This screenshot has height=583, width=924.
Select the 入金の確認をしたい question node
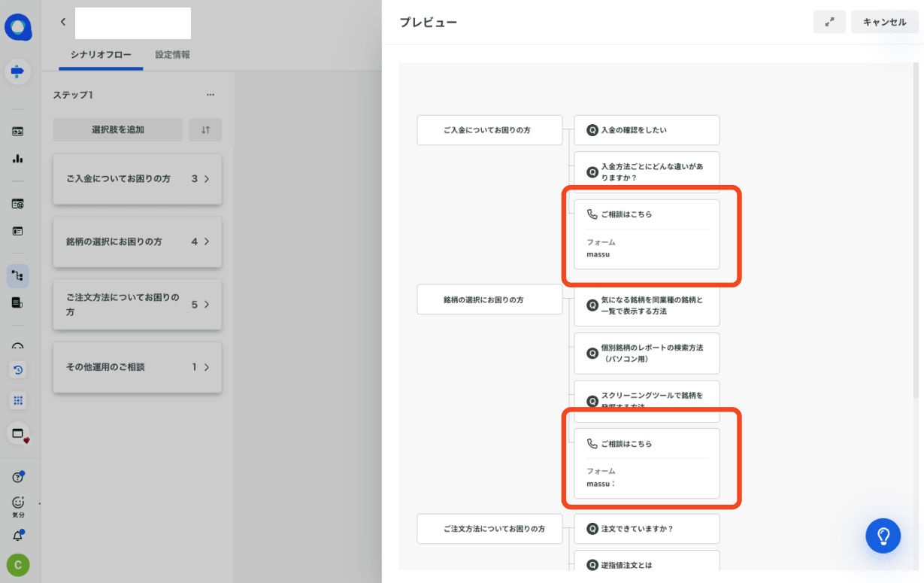646,130
